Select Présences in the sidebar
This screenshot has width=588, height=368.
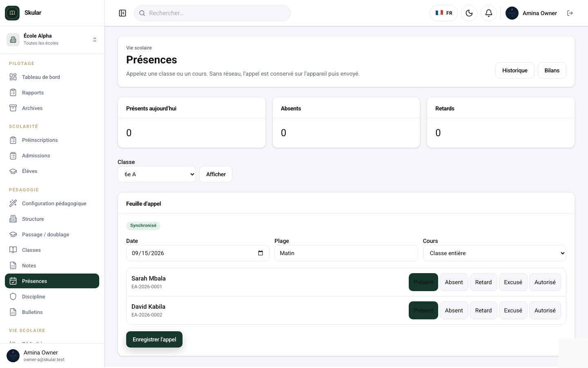(52, 281)
